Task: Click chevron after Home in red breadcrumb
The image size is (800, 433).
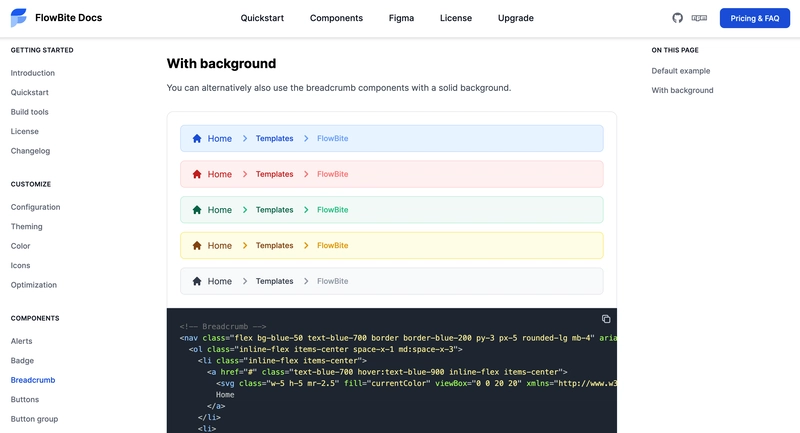Action: (x=245, y=174)
